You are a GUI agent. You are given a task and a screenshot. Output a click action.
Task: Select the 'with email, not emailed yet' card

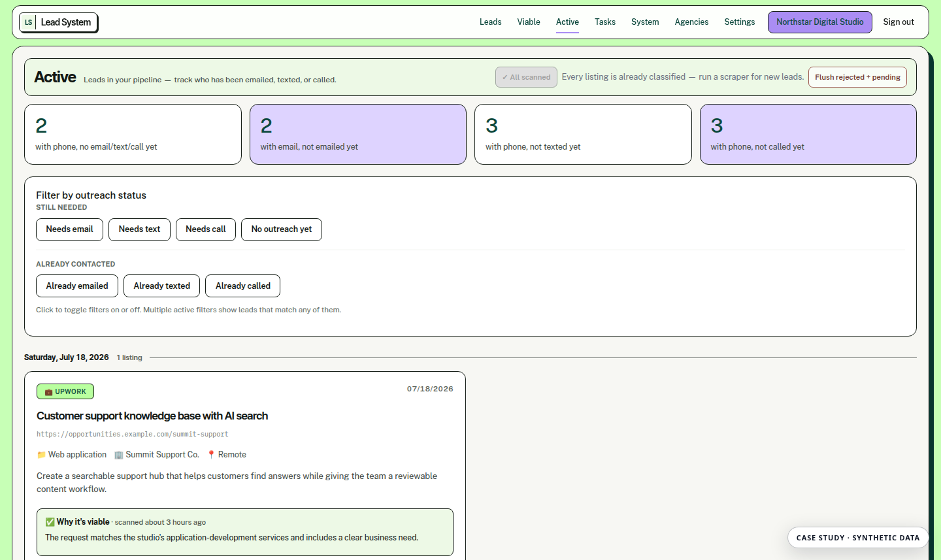(x=358, y=135)
